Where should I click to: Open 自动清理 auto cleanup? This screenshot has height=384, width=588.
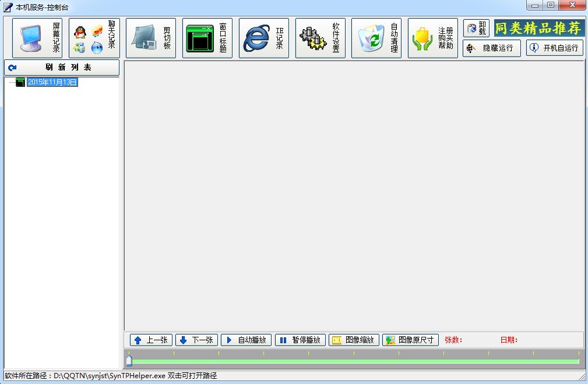pyautogui.click(x=376, y=38)
